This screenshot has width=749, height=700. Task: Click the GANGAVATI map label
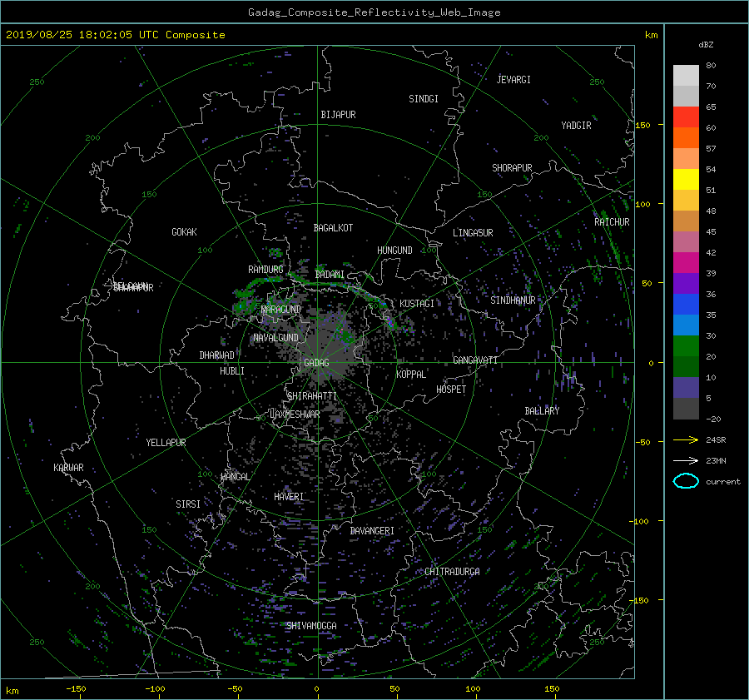(x=475, y=360)
